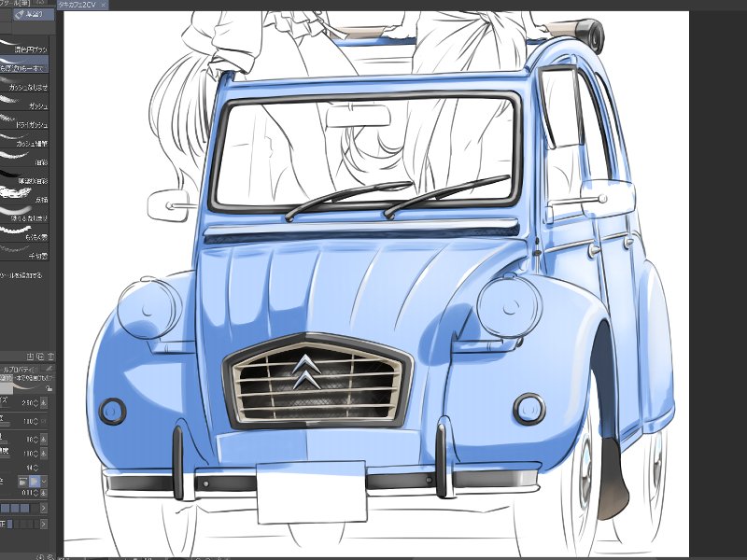Image resolution: width=747 pixels, height=560 pixels.
Task: Click the add sub tool link below brushes
Action: point(21,275)
